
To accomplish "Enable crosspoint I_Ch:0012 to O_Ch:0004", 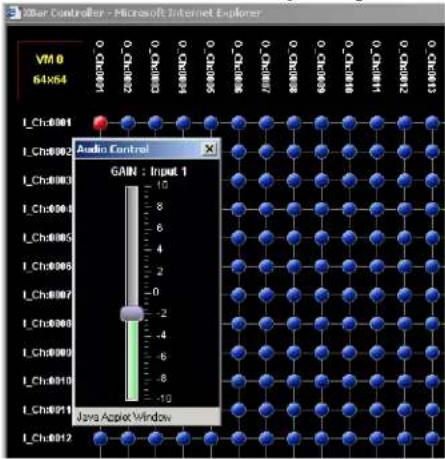I will point(183,438).
